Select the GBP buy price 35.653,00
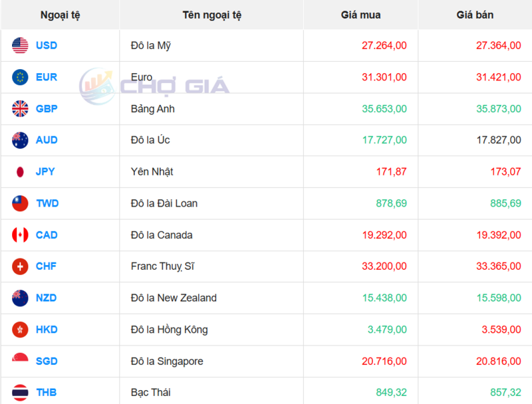532x404 pixels. point(384,109)
